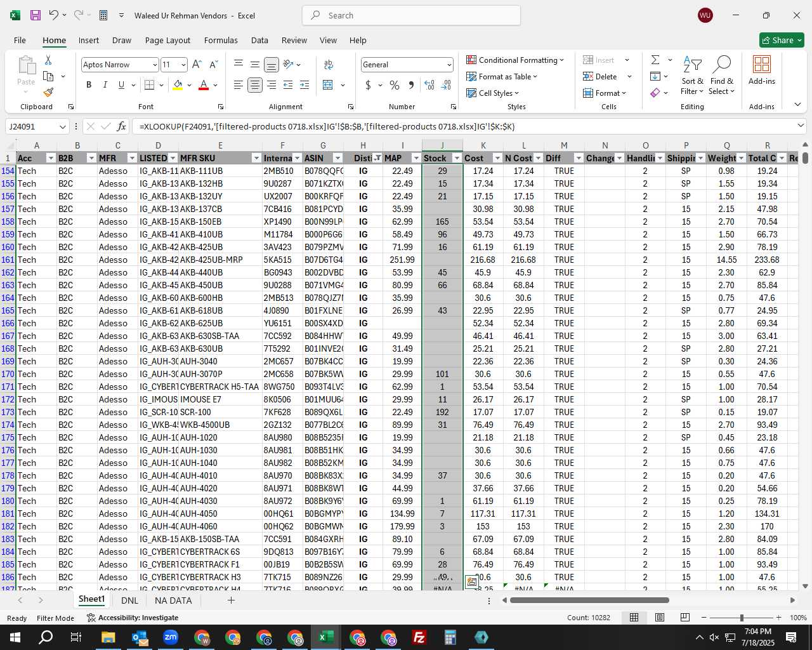Toggle Bottom Align vertical alignment

(272, 65)
